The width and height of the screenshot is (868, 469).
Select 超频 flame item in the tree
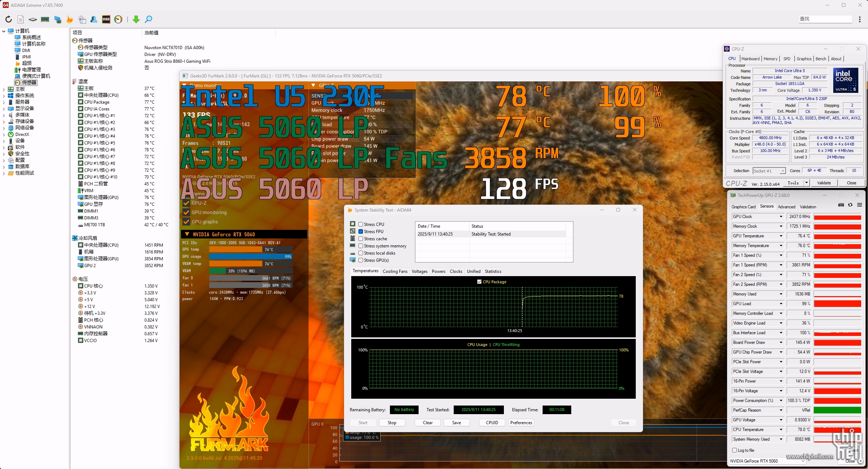[x=27, y=63]
